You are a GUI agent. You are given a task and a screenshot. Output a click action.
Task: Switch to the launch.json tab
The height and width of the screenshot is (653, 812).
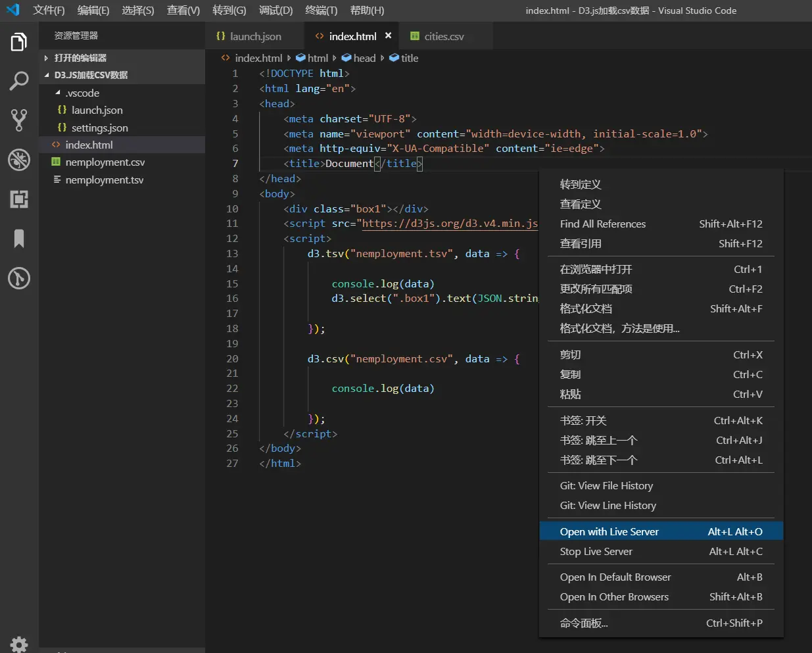[x=255, y=37]
